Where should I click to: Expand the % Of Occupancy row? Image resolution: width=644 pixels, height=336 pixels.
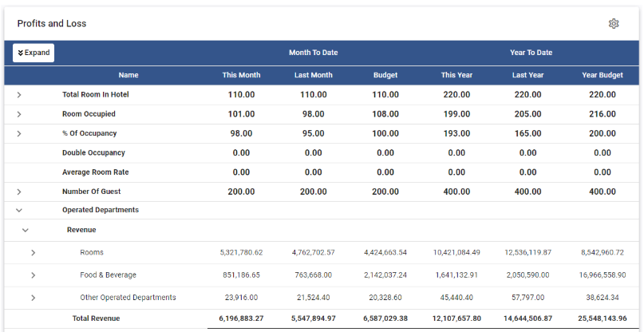point(19,133)
